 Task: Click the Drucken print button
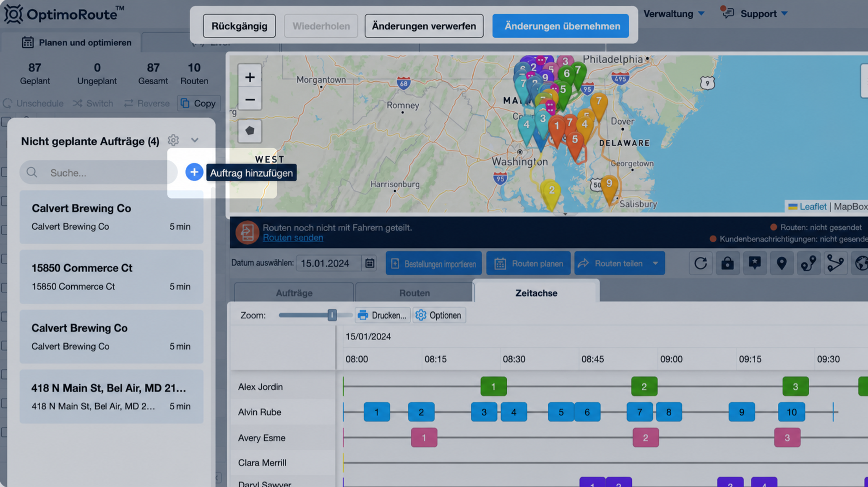(x=382, y=315)
